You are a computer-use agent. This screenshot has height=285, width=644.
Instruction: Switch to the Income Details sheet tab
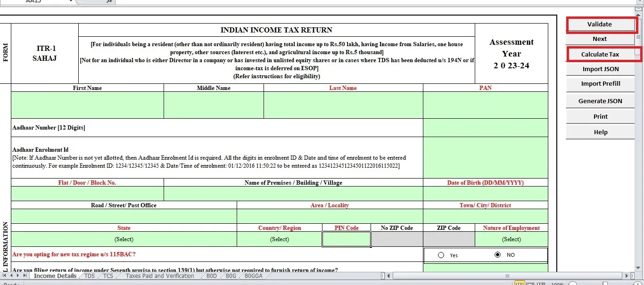pyautogui.click(x=55, y=276)
